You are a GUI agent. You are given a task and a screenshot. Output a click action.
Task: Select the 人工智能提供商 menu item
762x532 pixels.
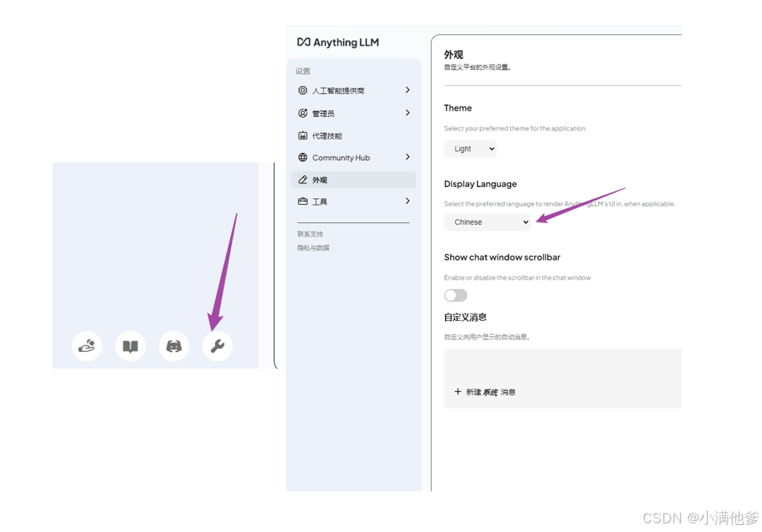coord(354,91)
